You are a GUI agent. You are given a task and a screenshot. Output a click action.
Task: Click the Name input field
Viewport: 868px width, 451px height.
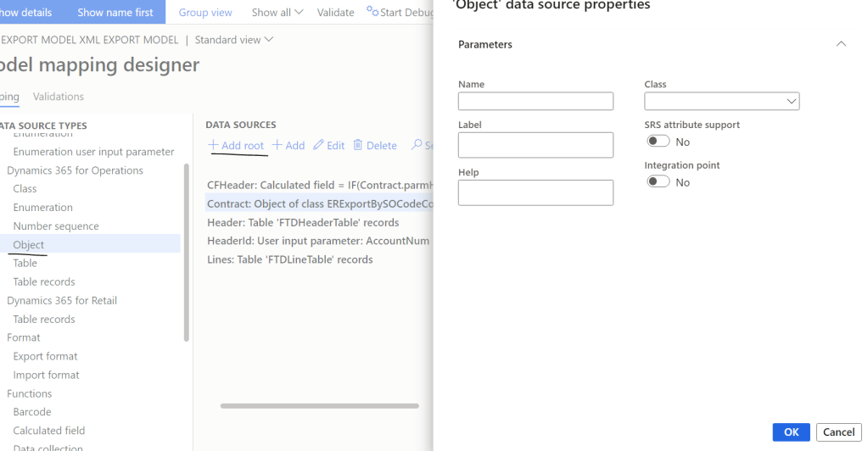(x=535, y=102)
